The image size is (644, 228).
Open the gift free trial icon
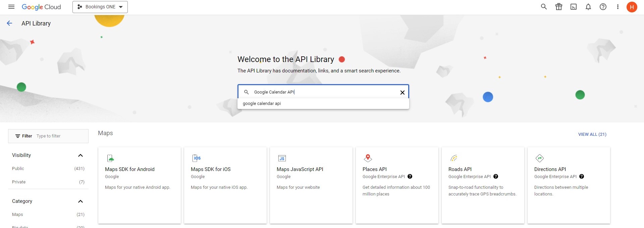click(x=558, y=7)
